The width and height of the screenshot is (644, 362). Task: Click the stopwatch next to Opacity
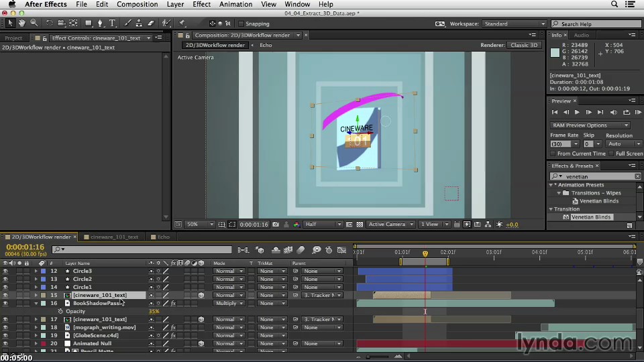click(x=60, y=312)
